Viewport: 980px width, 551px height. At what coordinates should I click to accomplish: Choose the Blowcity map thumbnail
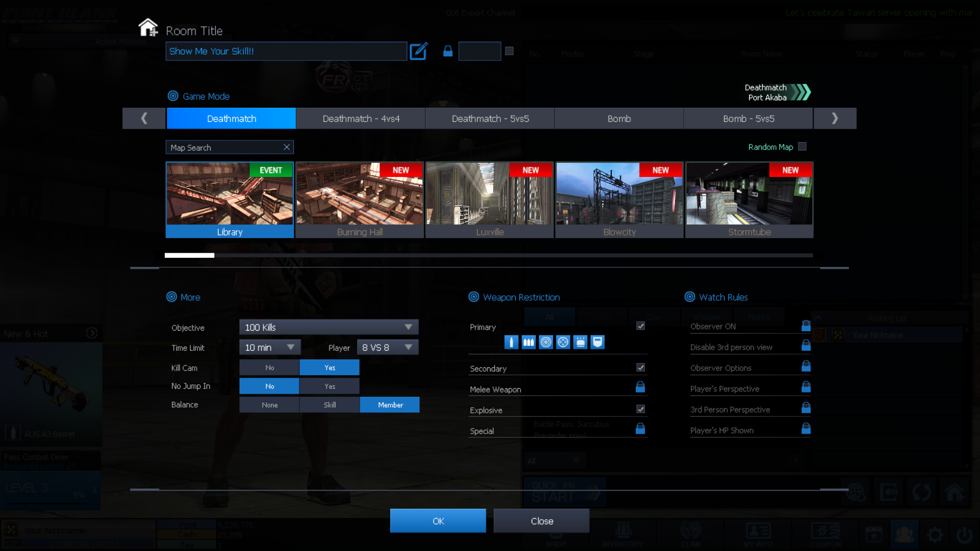(x=619, y=200)
